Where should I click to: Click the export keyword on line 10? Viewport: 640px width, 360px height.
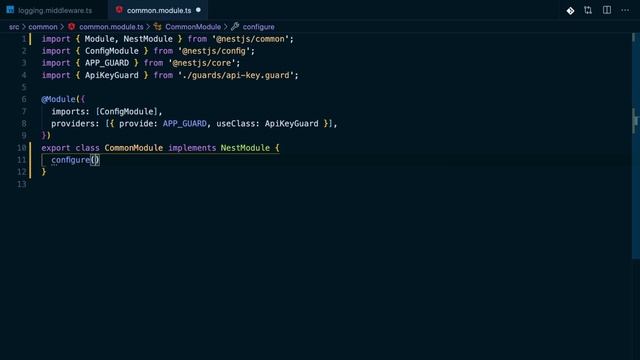[56, 148]
